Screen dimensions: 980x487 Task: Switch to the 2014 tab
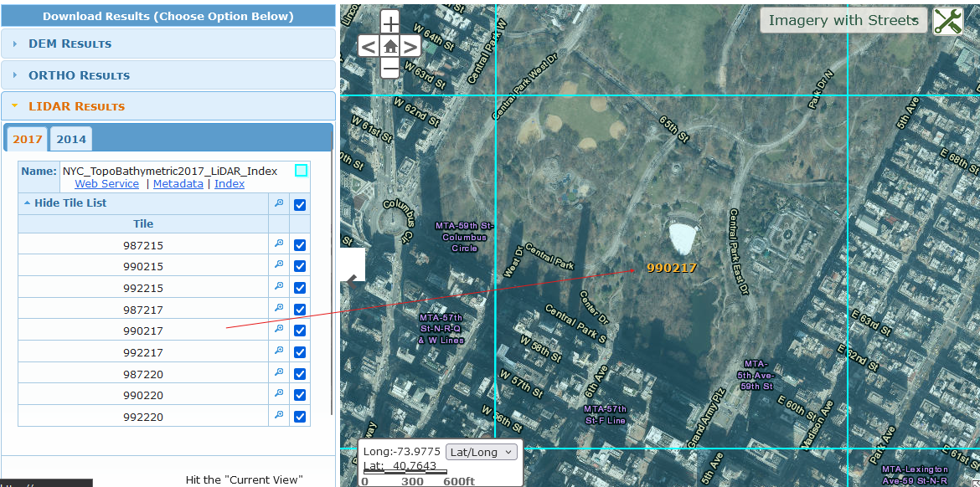71,139
